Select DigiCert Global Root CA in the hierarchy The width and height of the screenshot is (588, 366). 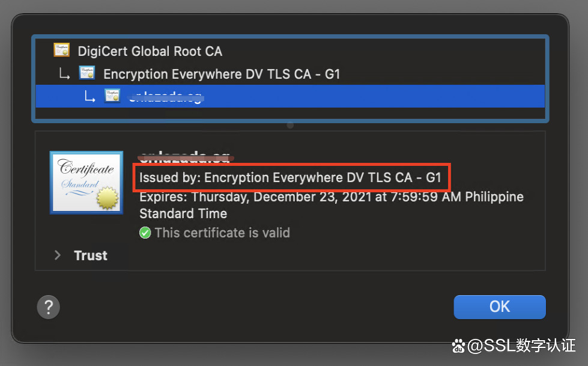150,51
